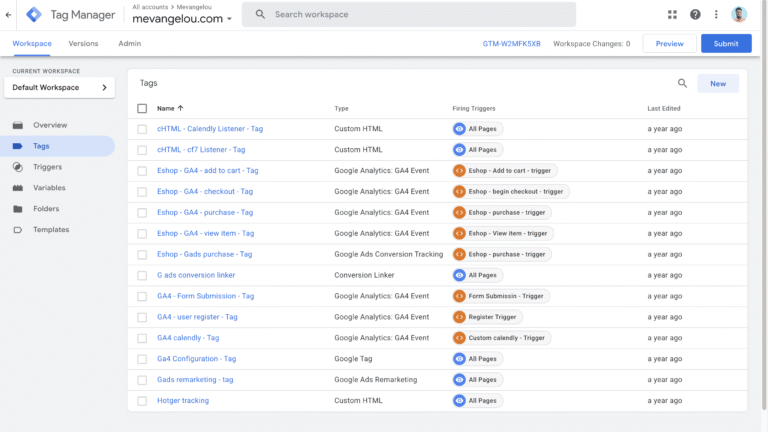Screen dimensions: 768x432
Task: Click the Tag Manager logo
Action: click(34, 14)
